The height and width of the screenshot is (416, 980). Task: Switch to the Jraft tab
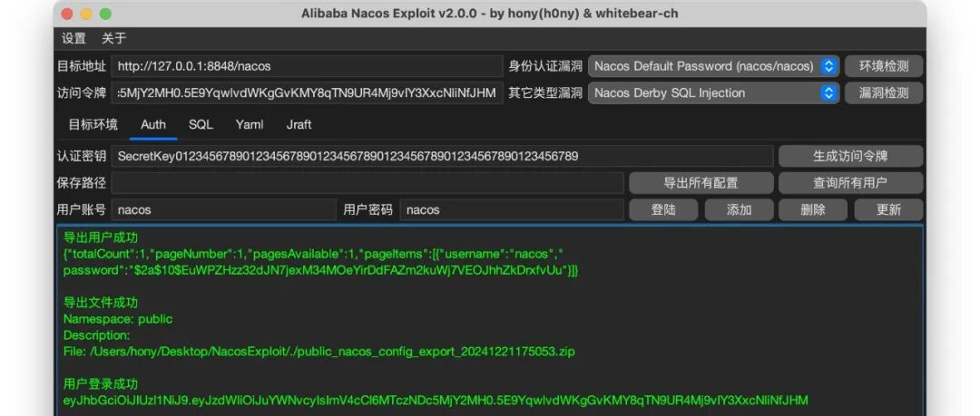[299, 124]
